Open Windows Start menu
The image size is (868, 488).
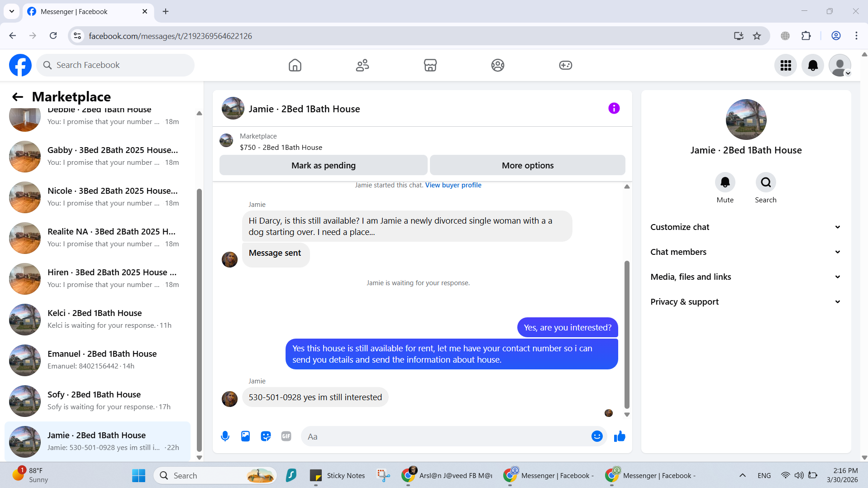(x=138, y=475)
